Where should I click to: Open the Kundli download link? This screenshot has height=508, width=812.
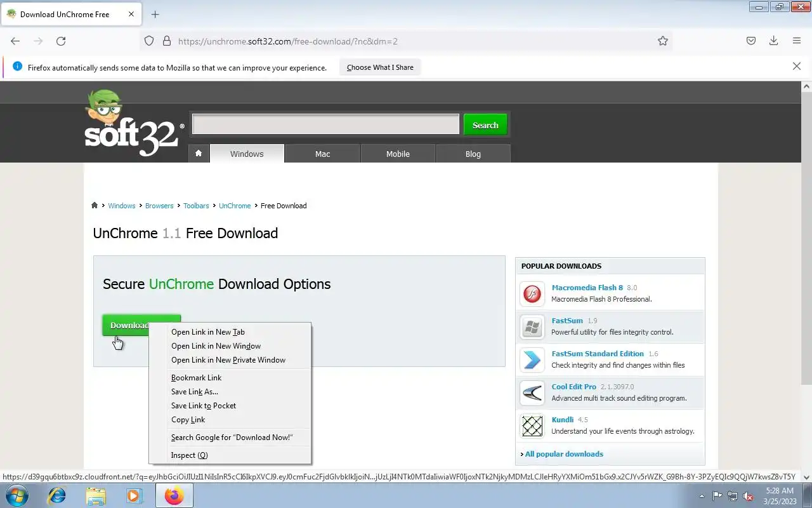click(563, 420)
